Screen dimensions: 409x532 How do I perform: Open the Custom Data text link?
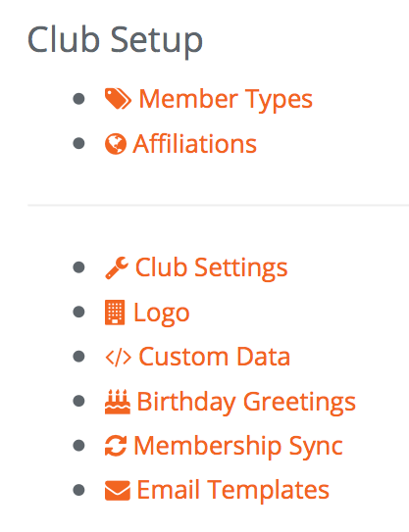point(215,357)
